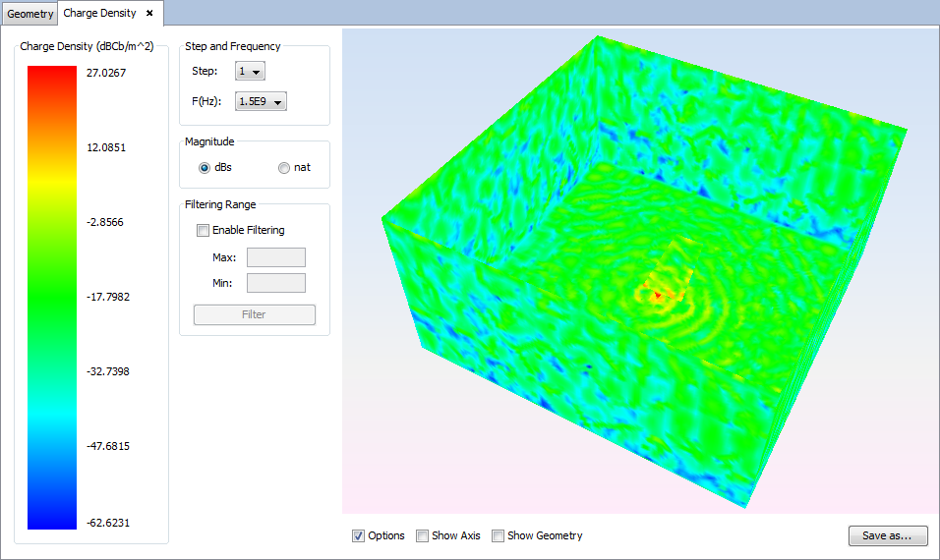
Task: Uncheck the Options checkbox
Action: 358,535
